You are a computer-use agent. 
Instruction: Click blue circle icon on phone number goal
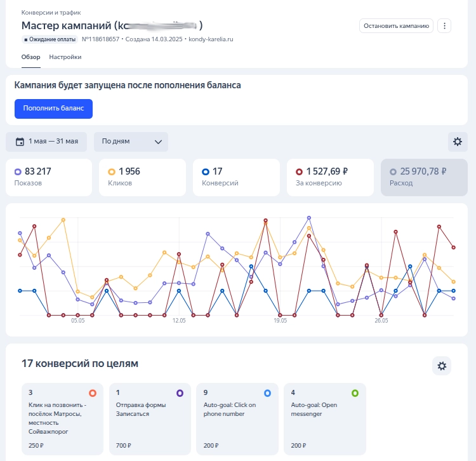coord(267,393)
